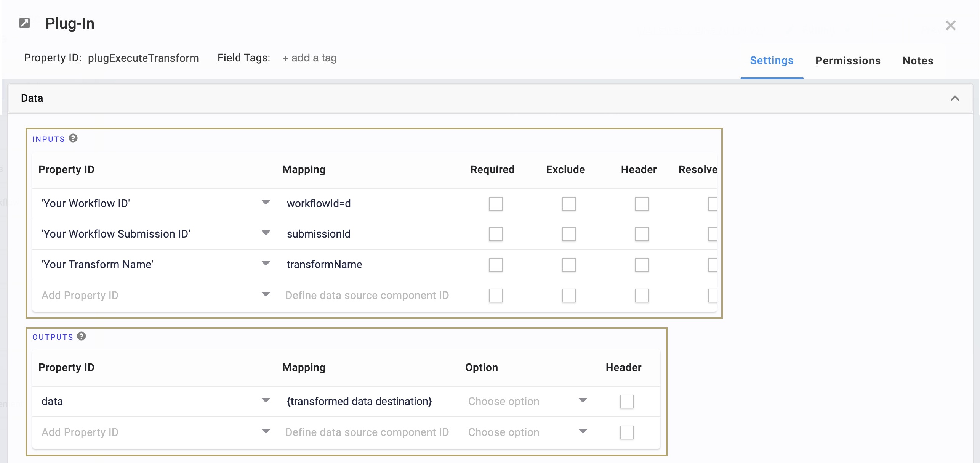Collapse the Data section chevron
The image size is (980, 463).
pyautogui.click(x=955, y=98)
